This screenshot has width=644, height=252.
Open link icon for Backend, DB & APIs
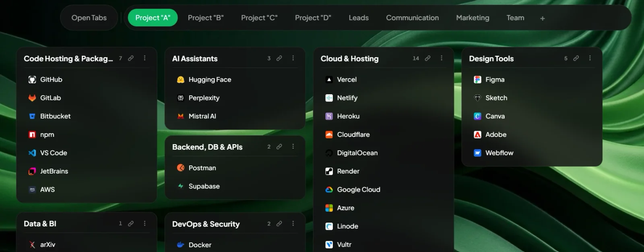[279, 147]
